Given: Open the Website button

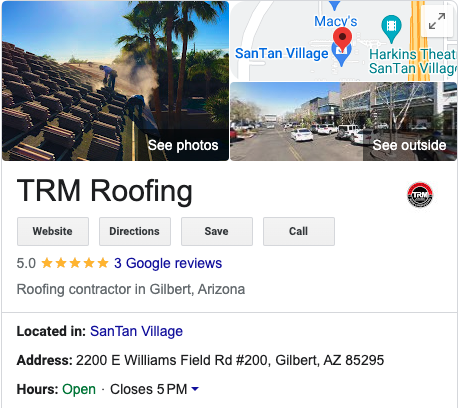Looking at the screenshot, I should pos(53,231).
